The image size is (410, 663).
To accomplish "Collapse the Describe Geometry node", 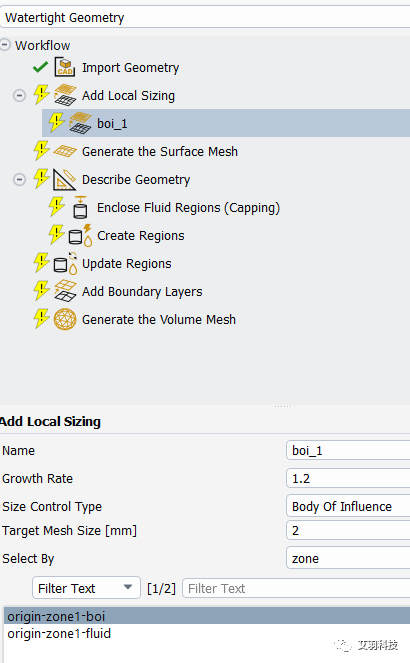I will click(x=19, y=180).
